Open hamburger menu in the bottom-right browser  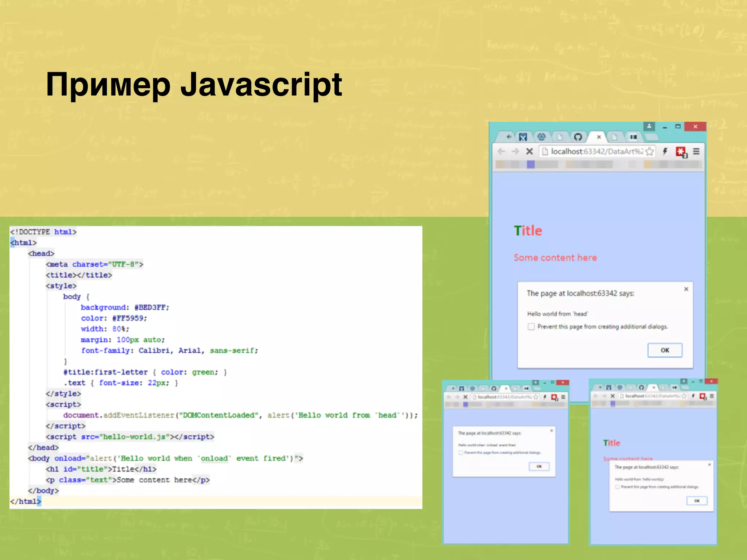[x=712, y=396]
